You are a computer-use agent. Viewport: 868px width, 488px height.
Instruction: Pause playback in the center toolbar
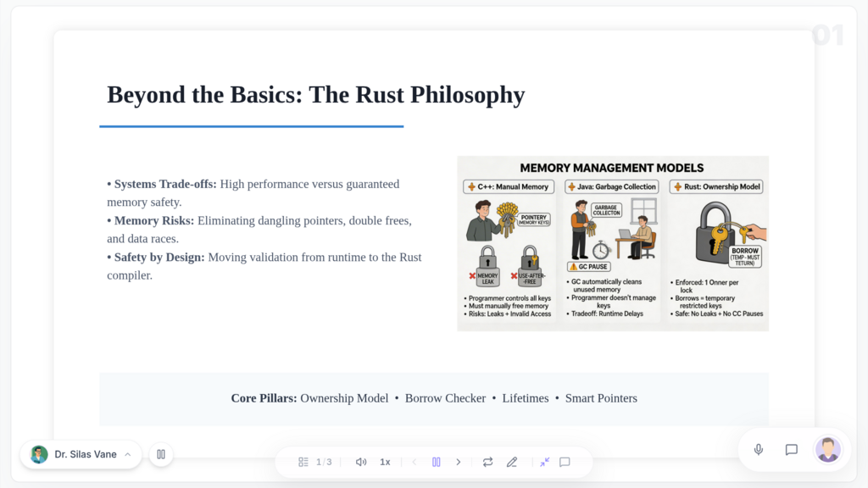pos(437,462)
